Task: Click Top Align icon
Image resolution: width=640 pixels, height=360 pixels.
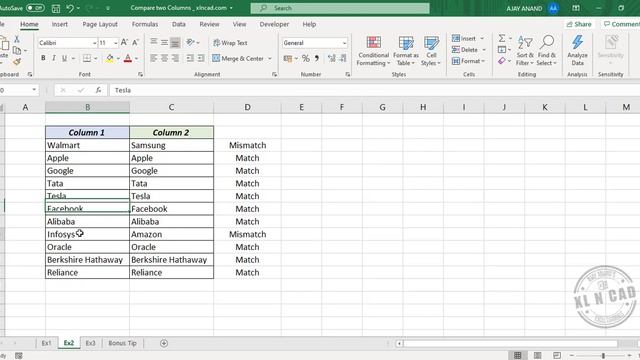Action: click(153, 42)
